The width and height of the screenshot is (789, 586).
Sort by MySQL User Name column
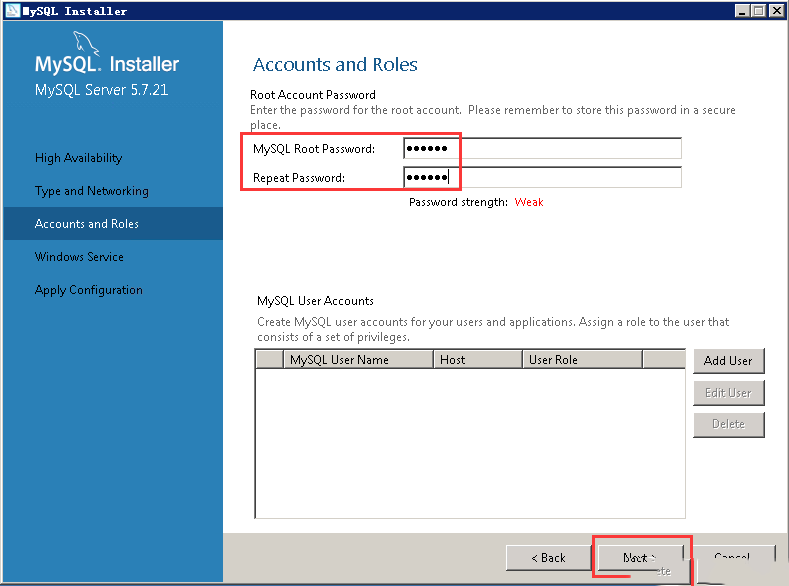coord(358,360)
